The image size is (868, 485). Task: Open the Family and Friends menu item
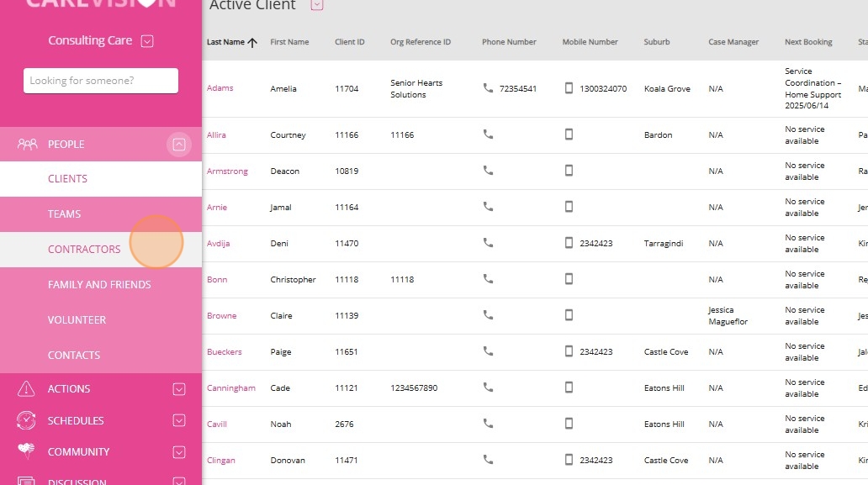[101, 285]
